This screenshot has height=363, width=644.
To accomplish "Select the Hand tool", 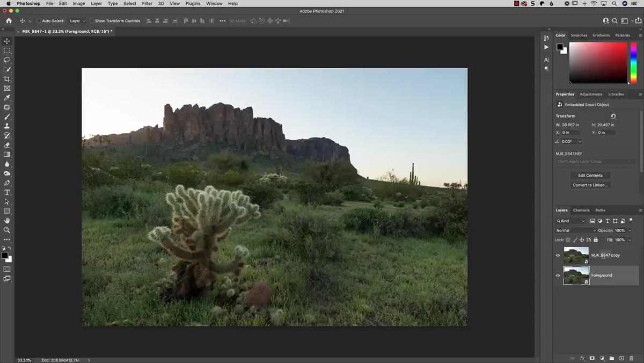I will click(7, 221).
